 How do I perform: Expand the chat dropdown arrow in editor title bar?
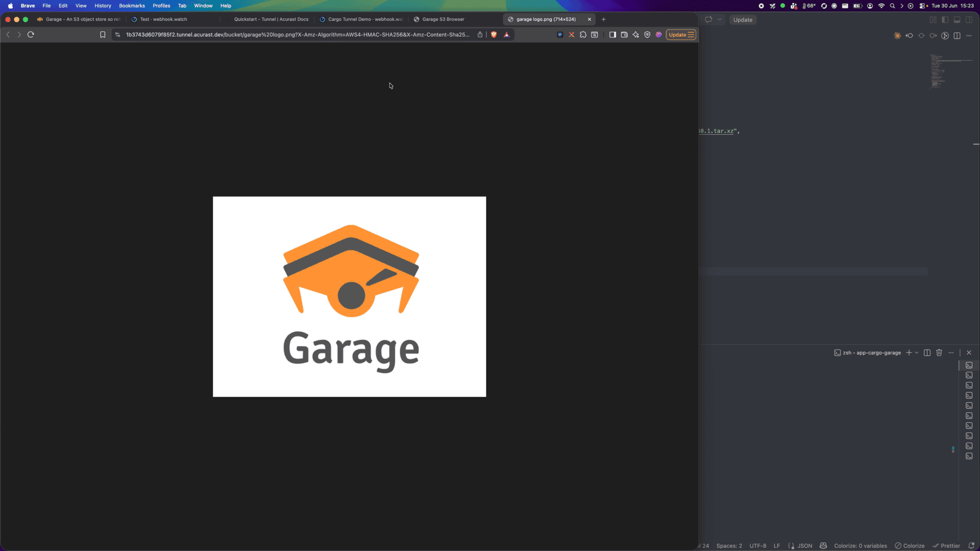720,20
